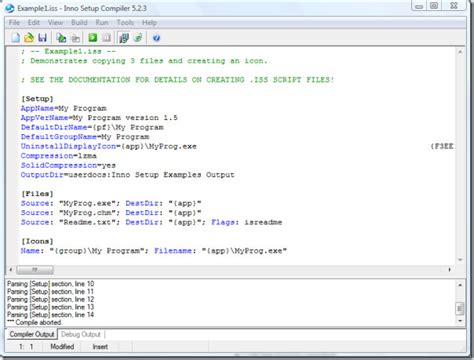The image size is (474, 360).
Task: Click the OutputDir line
Action: tap(128, 175)
